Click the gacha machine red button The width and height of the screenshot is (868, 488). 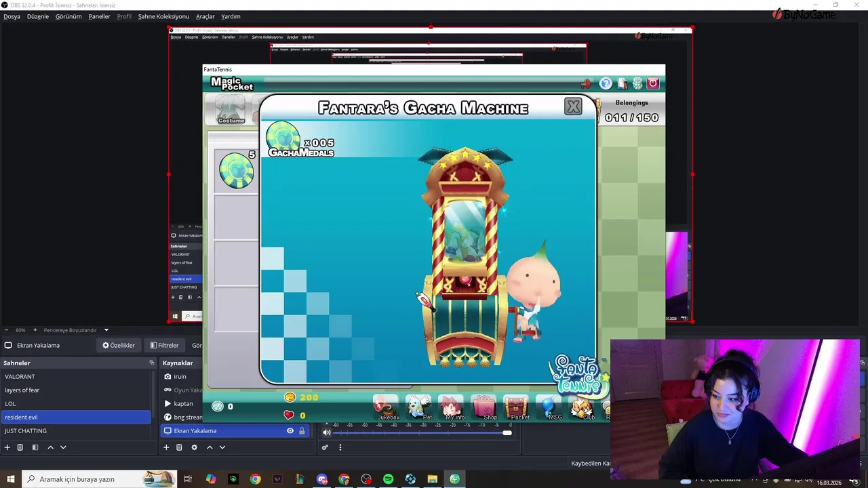[x=465, y=280]
